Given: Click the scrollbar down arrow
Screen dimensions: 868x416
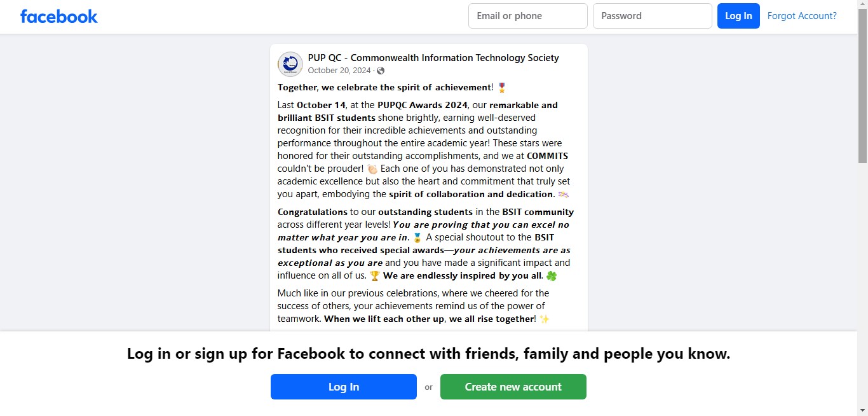Looking at the screenshot, I should (x=862, y=410).
